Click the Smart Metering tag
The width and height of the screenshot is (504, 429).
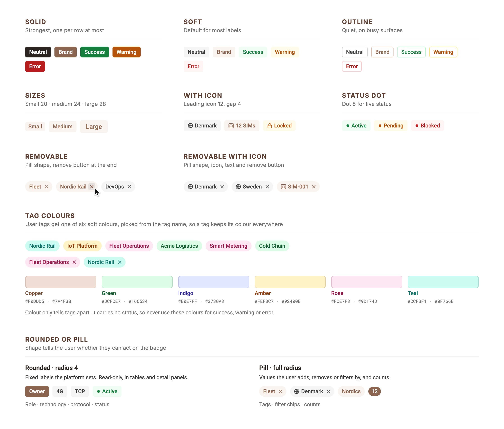(x=228, y=246)
